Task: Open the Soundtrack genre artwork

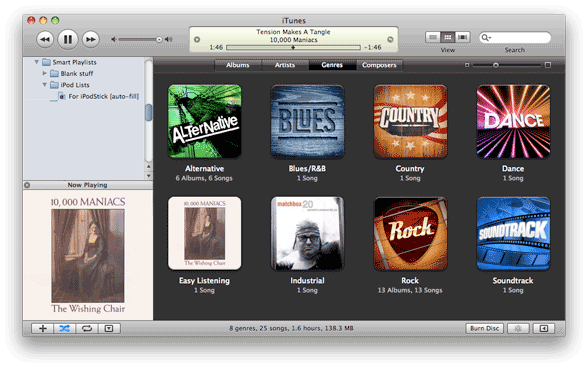Action: 513,233
